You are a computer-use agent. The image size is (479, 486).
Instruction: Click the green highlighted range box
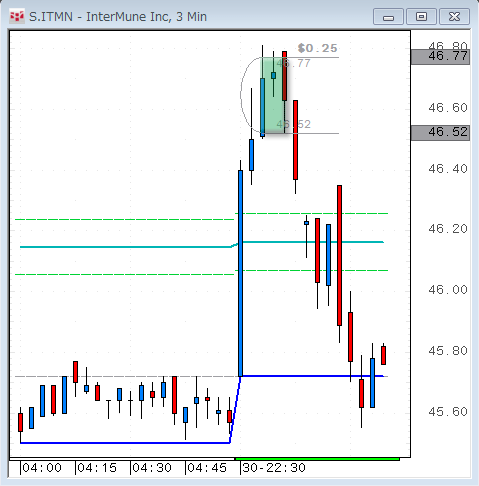click(273, 96)
